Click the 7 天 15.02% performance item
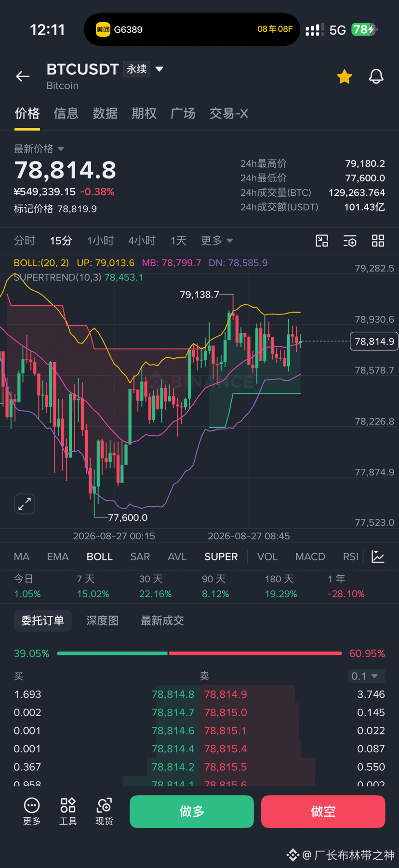 point(93,586)
